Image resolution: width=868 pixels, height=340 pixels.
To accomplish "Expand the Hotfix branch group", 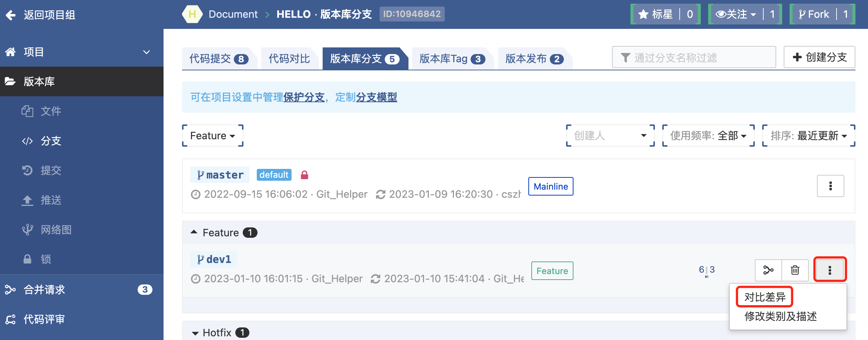I will [195, 333].
